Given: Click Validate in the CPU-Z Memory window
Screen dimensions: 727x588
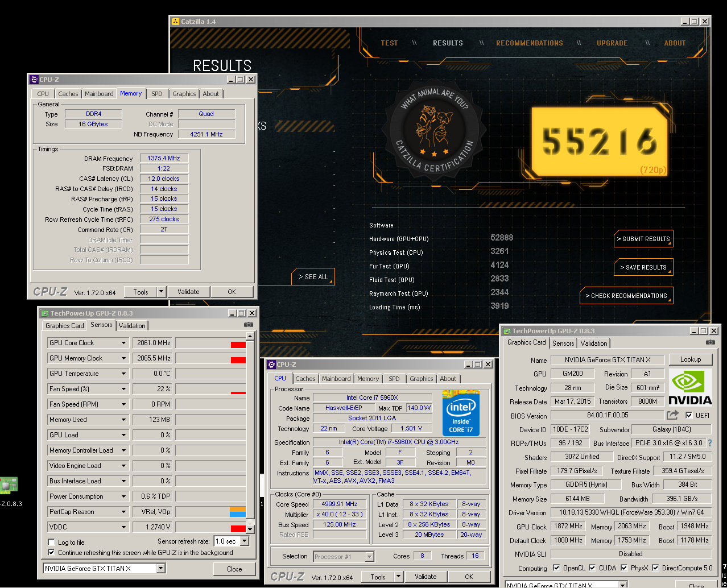Looking at the screenshot, I should [x=188, y=292].
